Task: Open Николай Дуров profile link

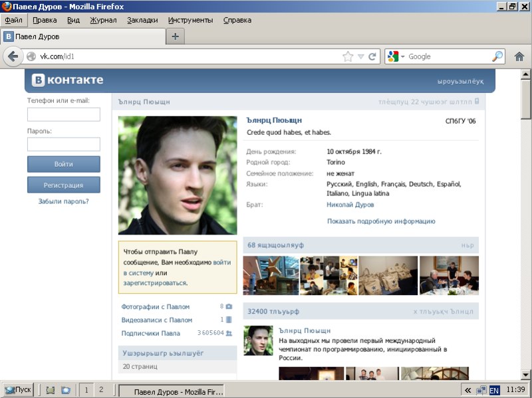Action: [350, 205]
